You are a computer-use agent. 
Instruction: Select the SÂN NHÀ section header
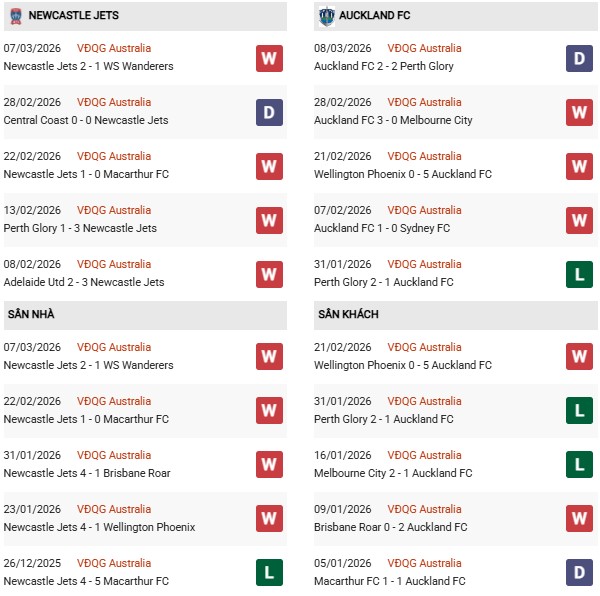(31, 314)
